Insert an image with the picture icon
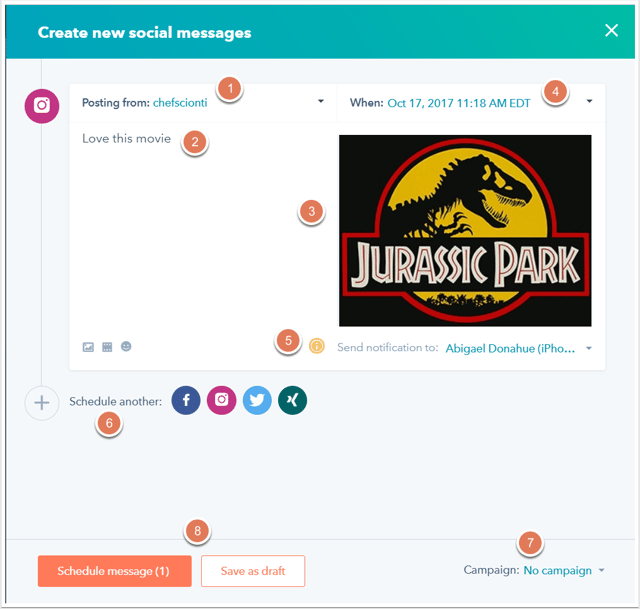The width and height of the screenshot is (640, 609). point(88,347)
